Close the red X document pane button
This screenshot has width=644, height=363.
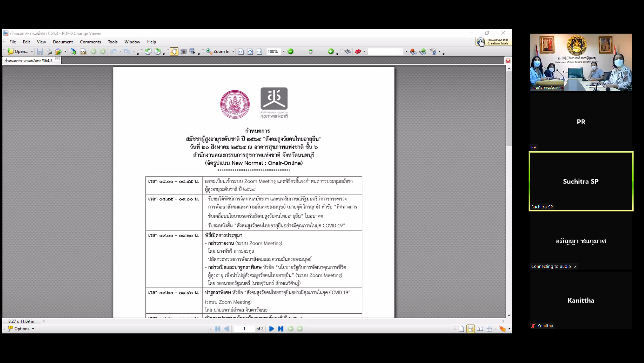(x=508, y=61)
